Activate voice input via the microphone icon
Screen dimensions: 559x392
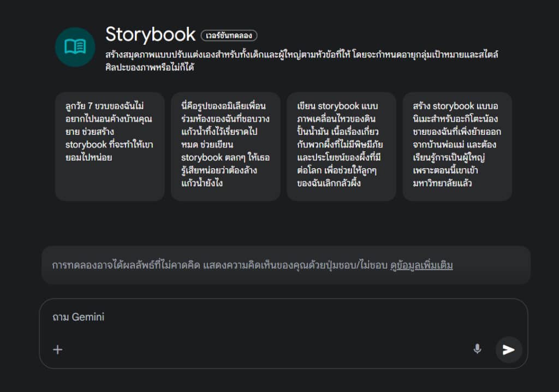click(x=478, y=348)
